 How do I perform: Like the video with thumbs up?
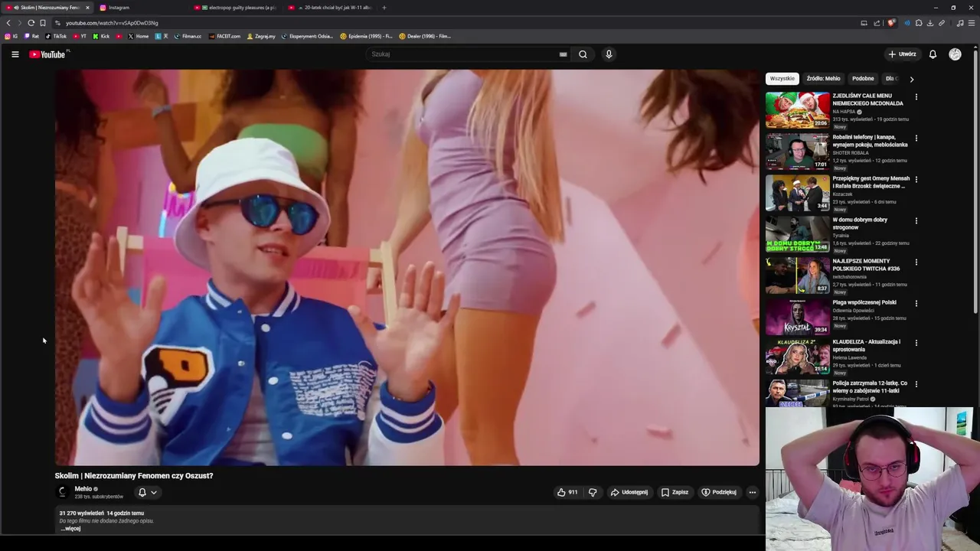[x=567, y=492]
